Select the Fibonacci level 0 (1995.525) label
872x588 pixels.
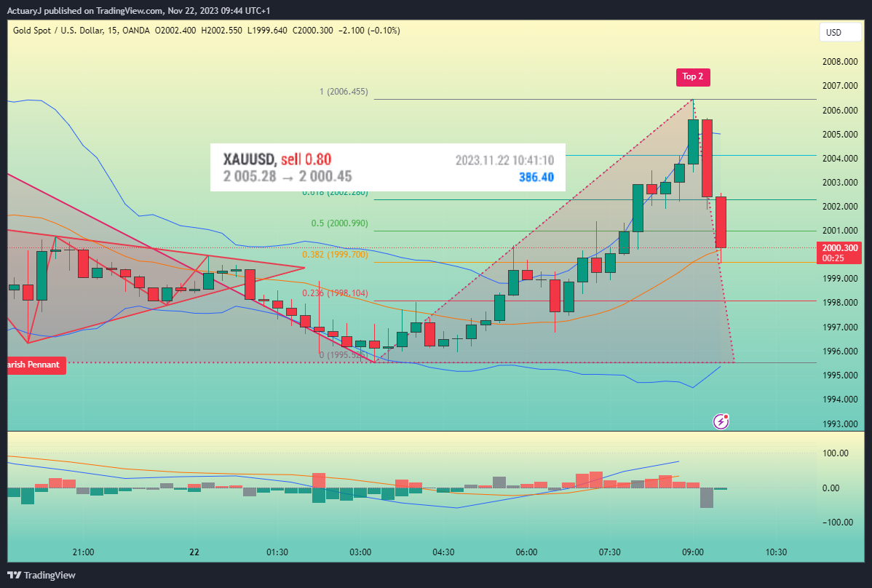click(x=344, y=354)
